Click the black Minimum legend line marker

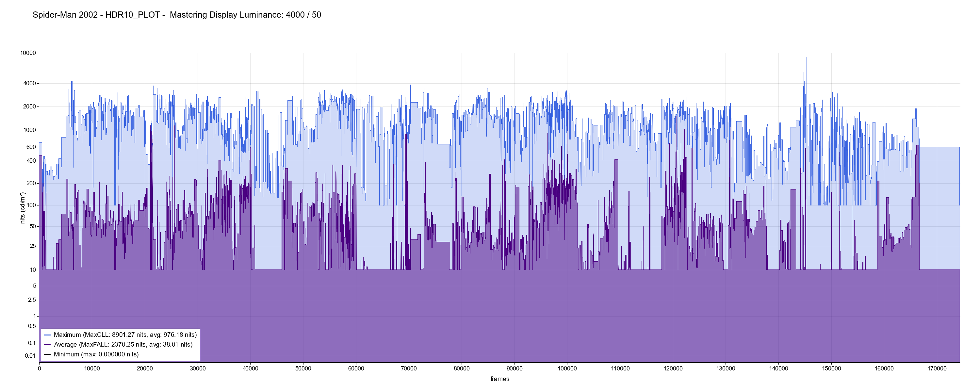(47, 355)
